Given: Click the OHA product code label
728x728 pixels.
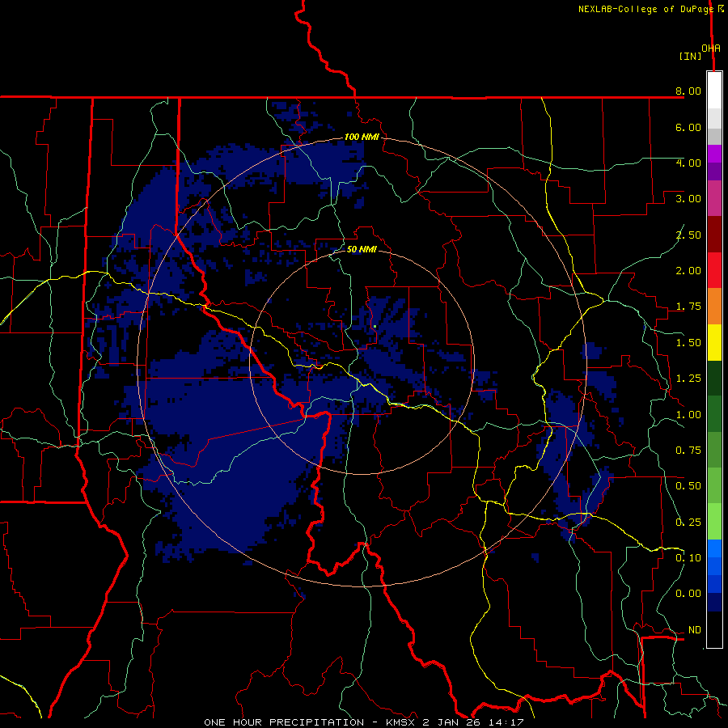Looking at the screenshot, I should pyautogui.click(x=711, y=49).
